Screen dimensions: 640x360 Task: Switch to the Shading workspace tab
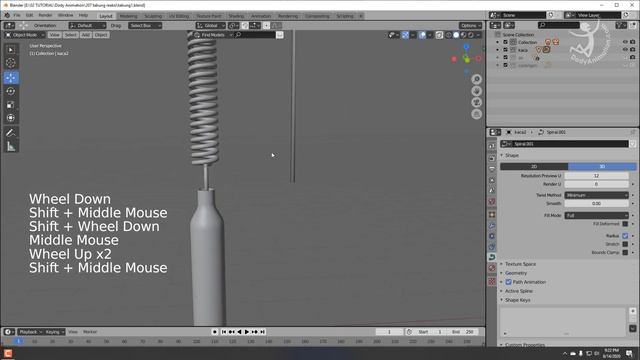tap(236, 16)
